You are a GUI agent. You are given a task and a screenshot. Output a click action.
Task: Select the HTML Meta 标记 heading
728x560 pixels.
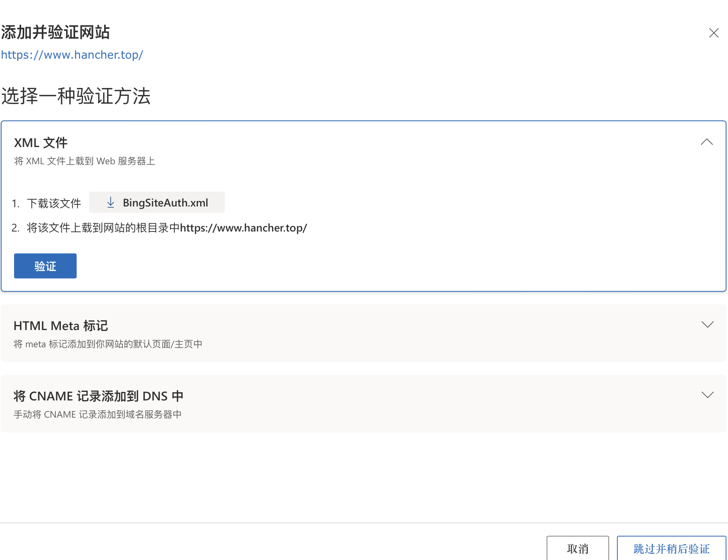click(61, 326)
